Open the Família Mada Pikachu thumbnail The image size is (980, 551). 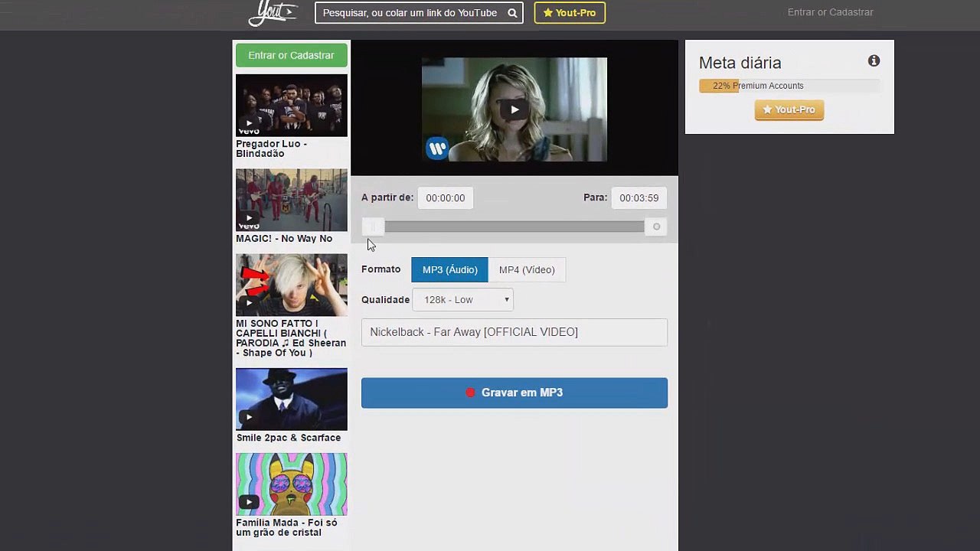(x=292, y=484)
